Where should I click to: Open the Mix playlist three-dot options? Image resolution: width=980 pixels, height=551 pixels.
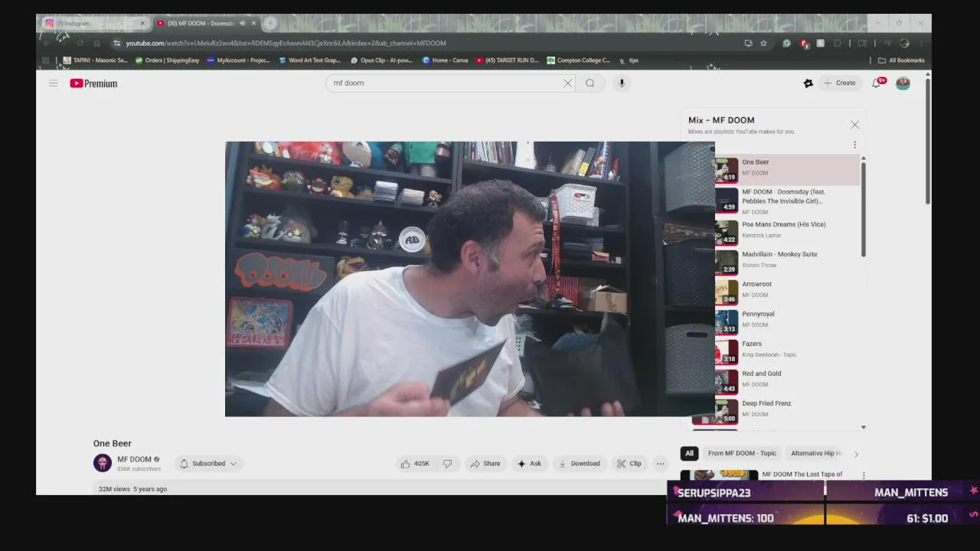[x=854, y=145]
